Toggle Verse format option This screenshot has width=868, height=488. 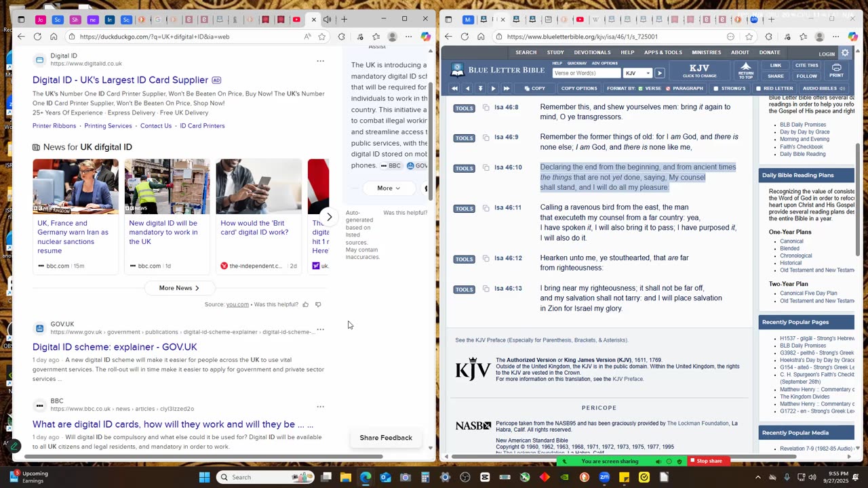[650, 88]
